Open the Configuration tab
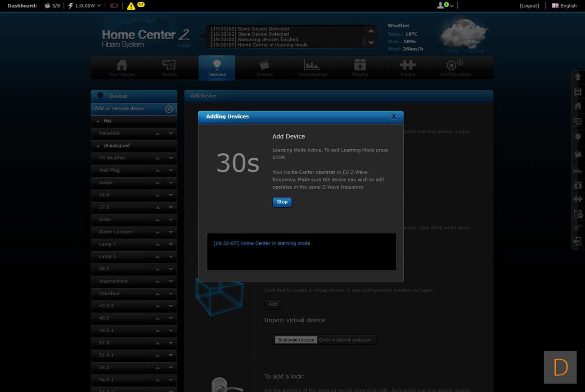Image resolution: width=585 pixels, height=392 pixels. click(455, 68)
